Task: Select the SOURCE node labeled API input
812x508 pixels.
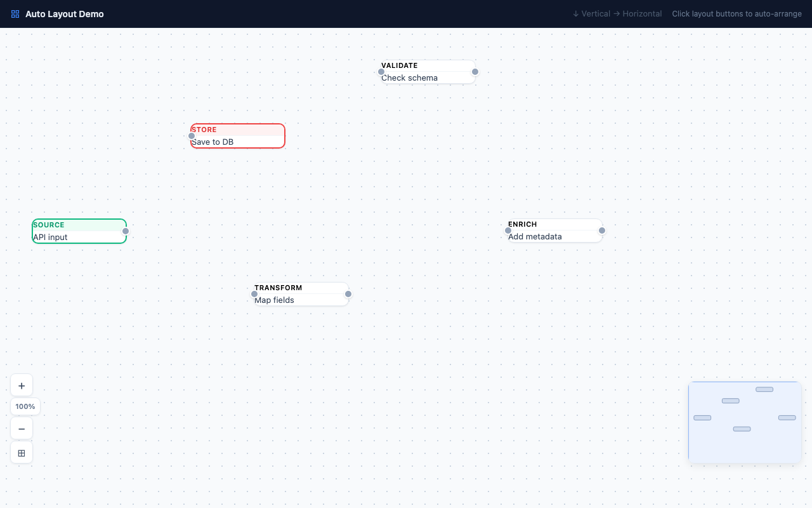Action: [79, 231]
